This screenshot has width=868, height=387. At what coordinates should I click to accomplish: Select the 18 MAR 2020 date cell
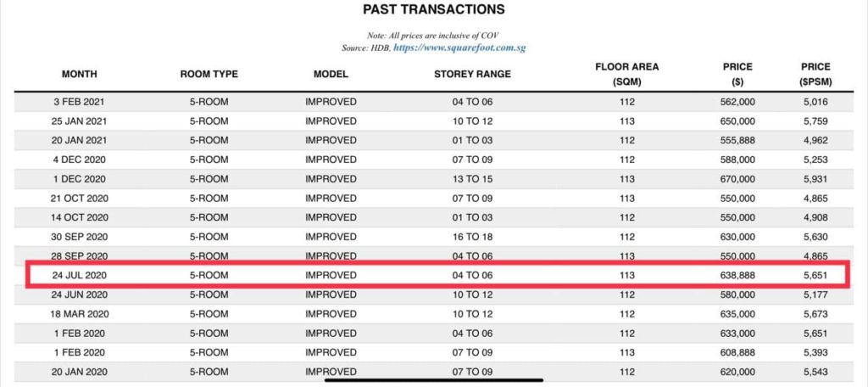pyautogui.click(x=78, y=314)
